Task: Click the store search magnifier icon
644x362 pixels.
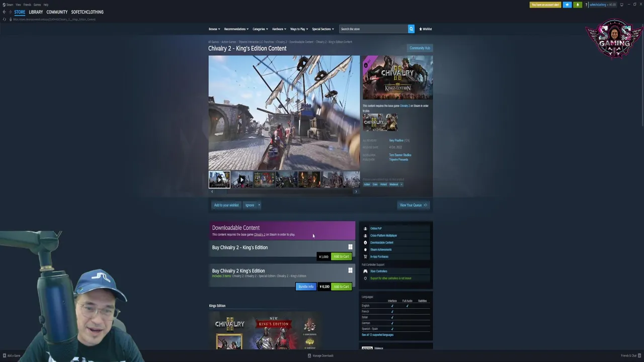Action: coord(411,29)
